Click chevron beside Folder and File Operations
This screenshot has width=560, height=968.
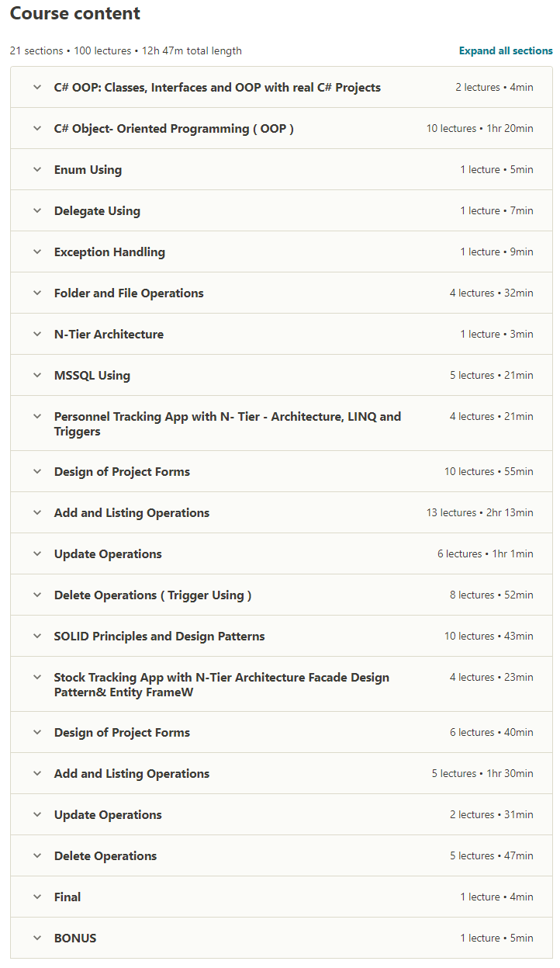[x=36, y=293]
